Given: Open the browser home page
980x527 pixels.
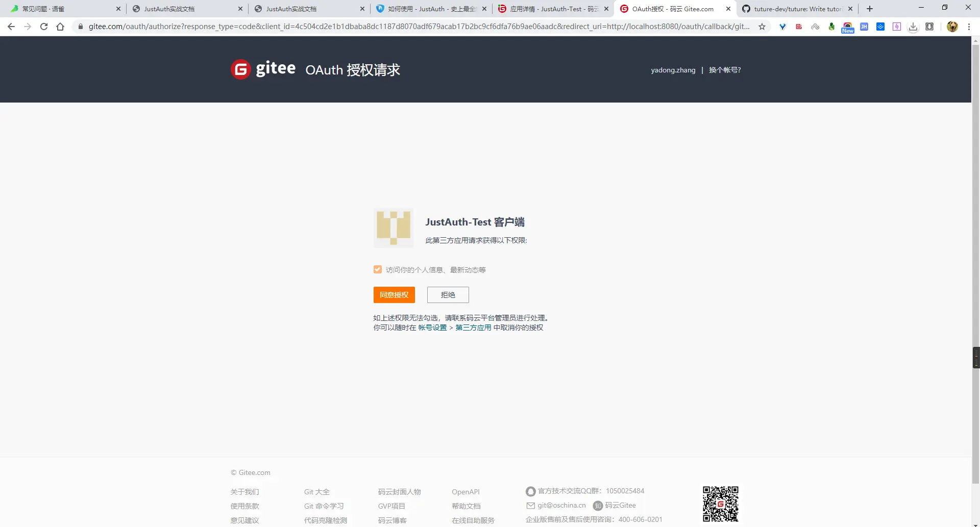Looking at the screenshot, I should 60,27.
